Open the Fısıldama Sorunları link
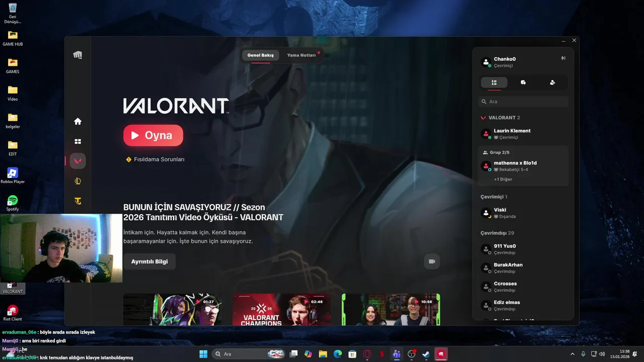Screen dimensions: 644x362 [x=159, y=159]
